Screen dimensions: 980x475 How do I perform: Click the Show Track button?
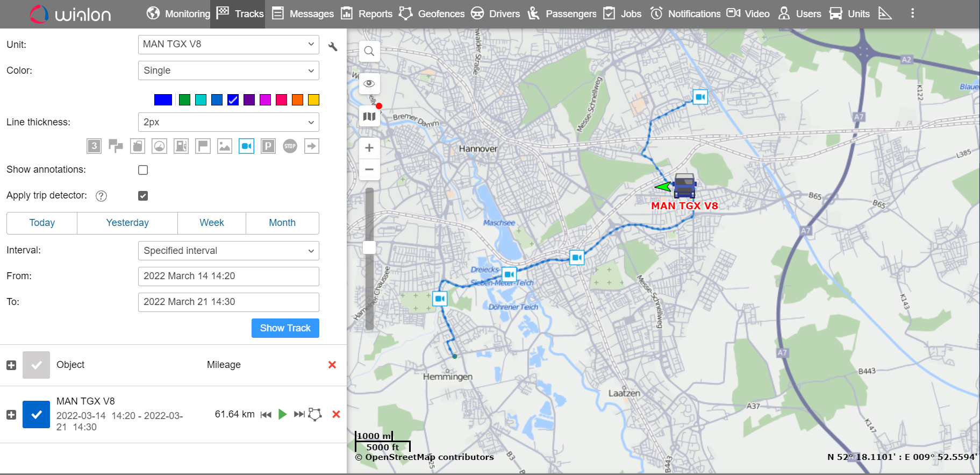[285, 328]
